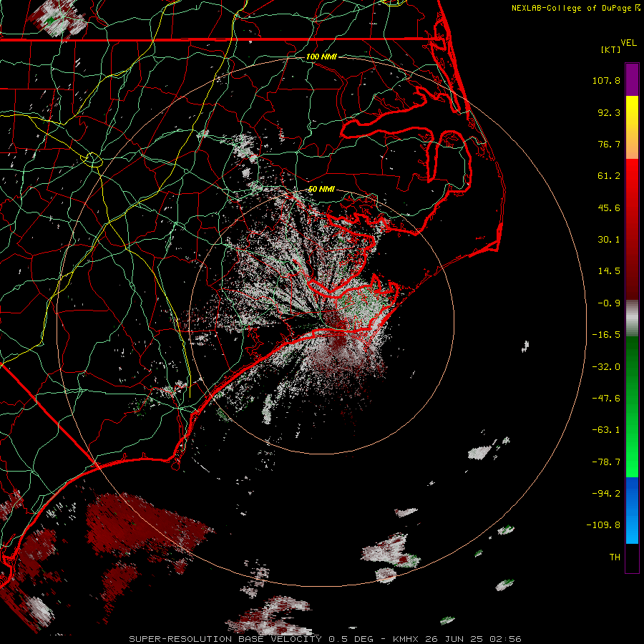Click the 61.2 legend value

[x=609, y=176]
